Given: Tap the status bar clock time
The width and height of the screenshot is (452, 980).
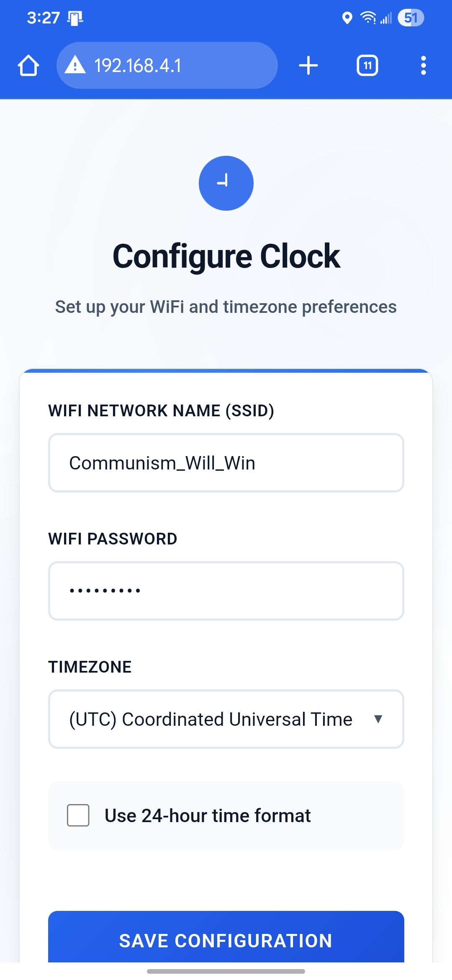Looking at the screenshot, I should [43, 18].
